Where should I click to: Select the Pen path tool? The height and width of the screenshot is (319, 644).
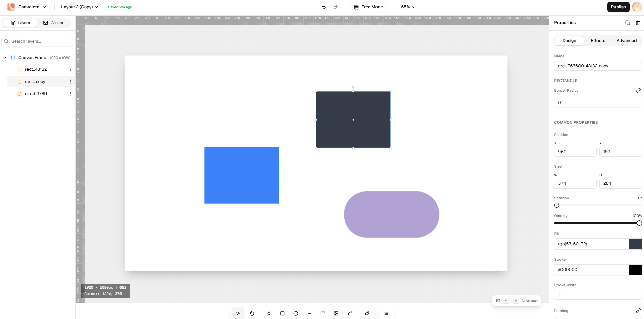click(350, 313)
